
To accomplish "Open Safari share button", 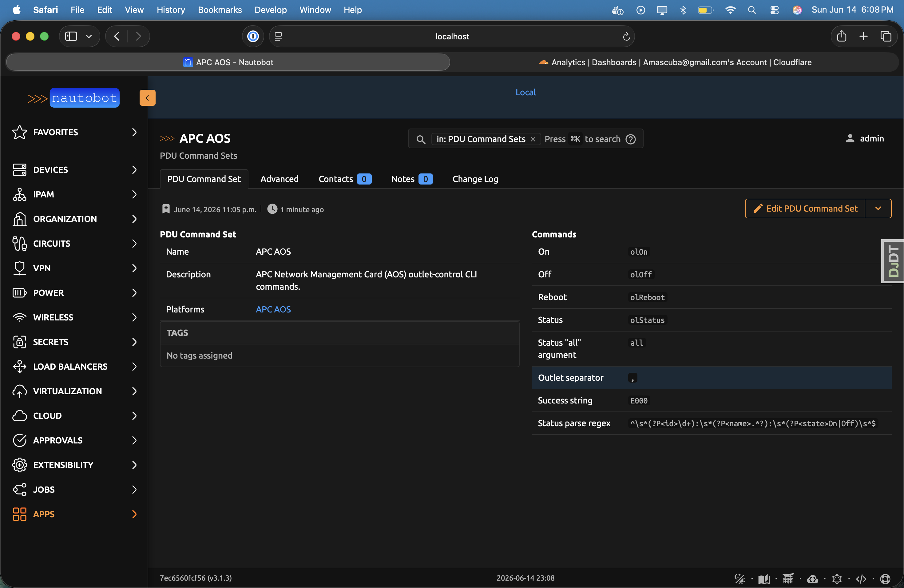I will click(842, 36).
